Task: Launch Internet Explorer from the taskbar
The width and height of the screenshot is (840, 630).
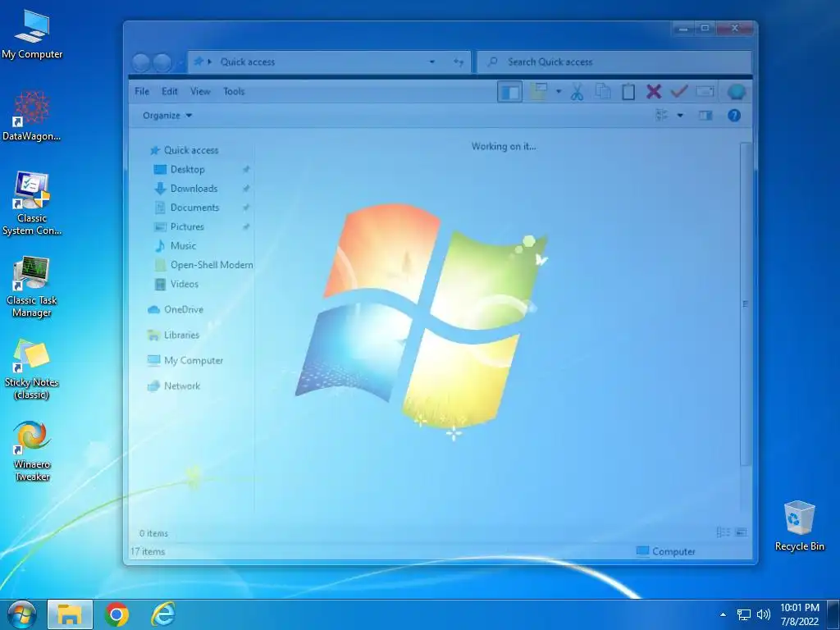Action: point(163,614)
